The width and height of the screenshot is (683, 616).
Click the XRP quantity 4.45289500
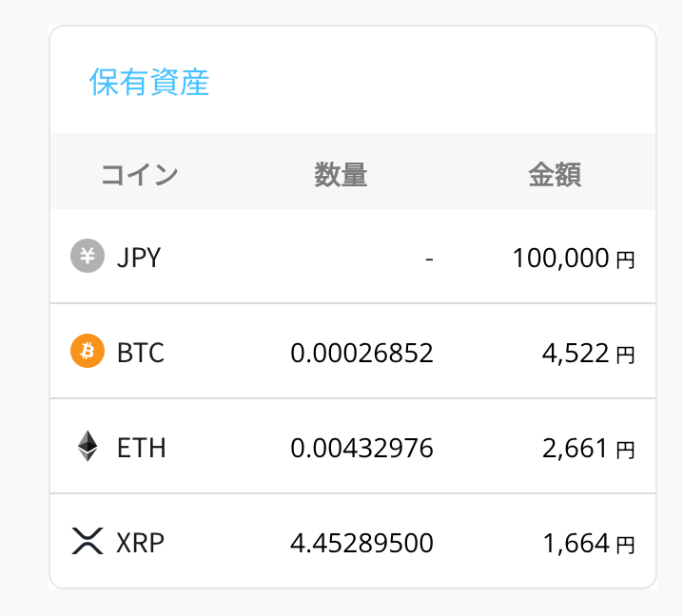tap(361, 544)
